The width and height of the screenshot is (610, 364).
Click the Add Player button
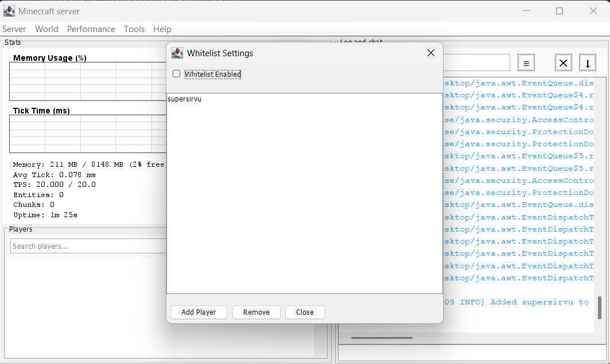[199, 312]
